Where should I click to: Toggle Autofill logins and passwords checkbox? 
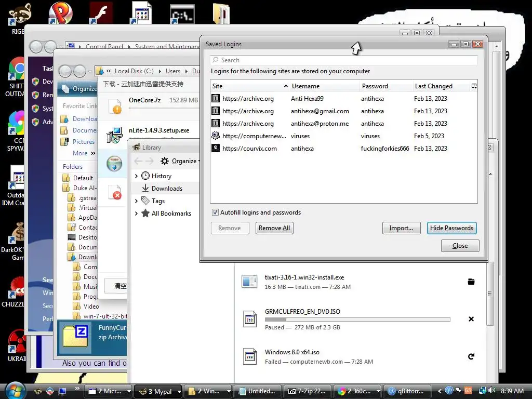tap(215, 212)
